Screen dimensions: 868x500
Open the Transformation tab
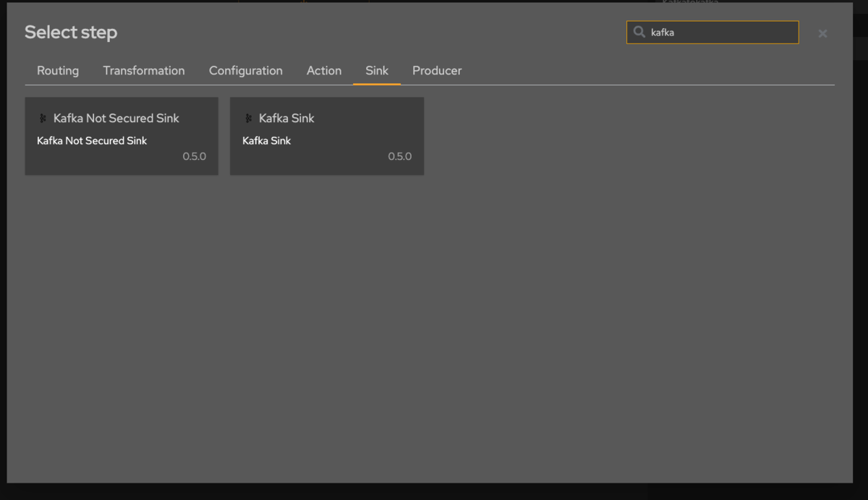[x=144, y=70]
